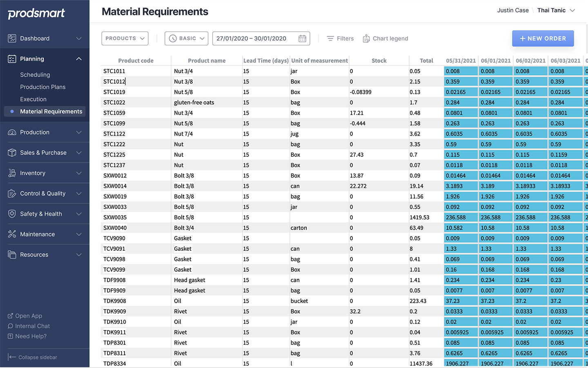Open the Internal Chat link
Image resolution: width=588 pixels, height=368 pixels.
(33, 326)
